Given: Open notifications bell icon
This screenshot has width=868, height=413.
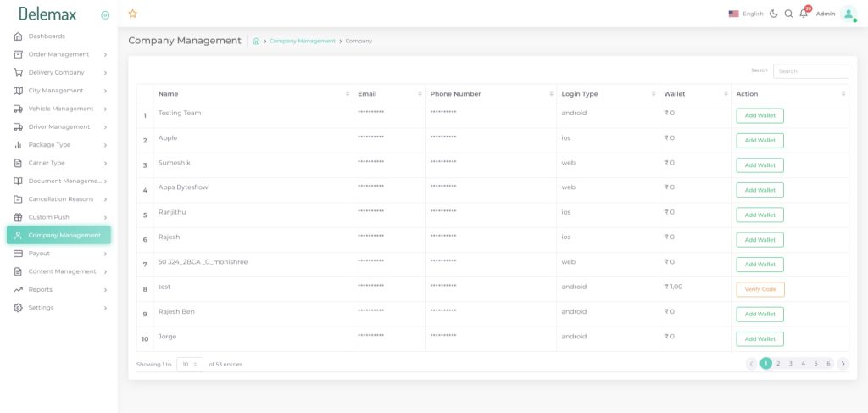Looking at the screenshot, I should point(804,14).
